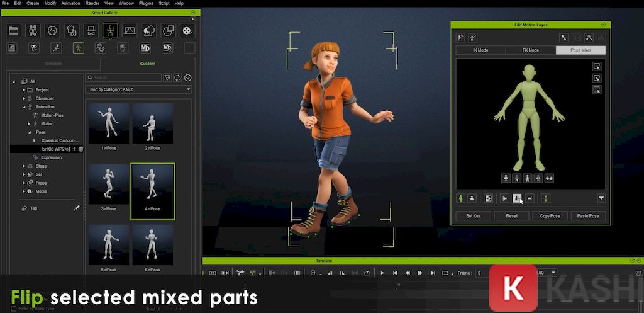644x313 pixels.
Task: Click the Set Key button
Action: tap(473, 216)
